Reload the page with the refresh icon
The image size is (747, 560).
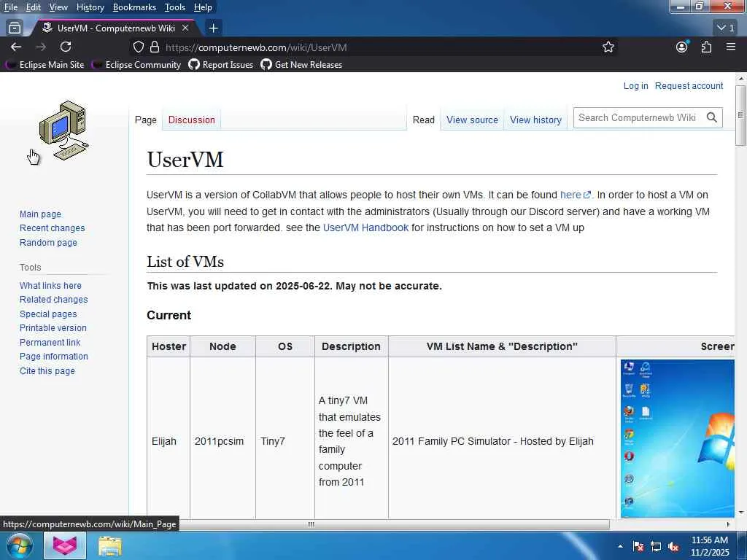click(x=66, y=47)
